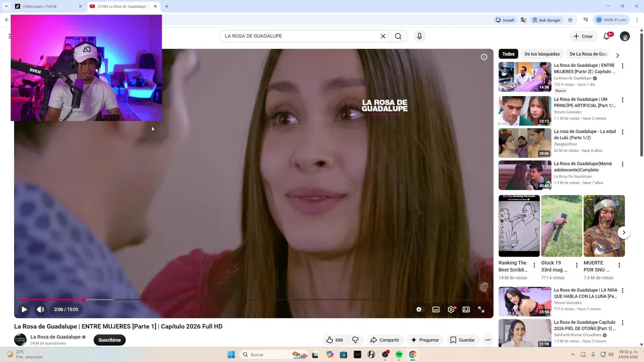
Task: Clear the search box with the X
Action: 383,36
